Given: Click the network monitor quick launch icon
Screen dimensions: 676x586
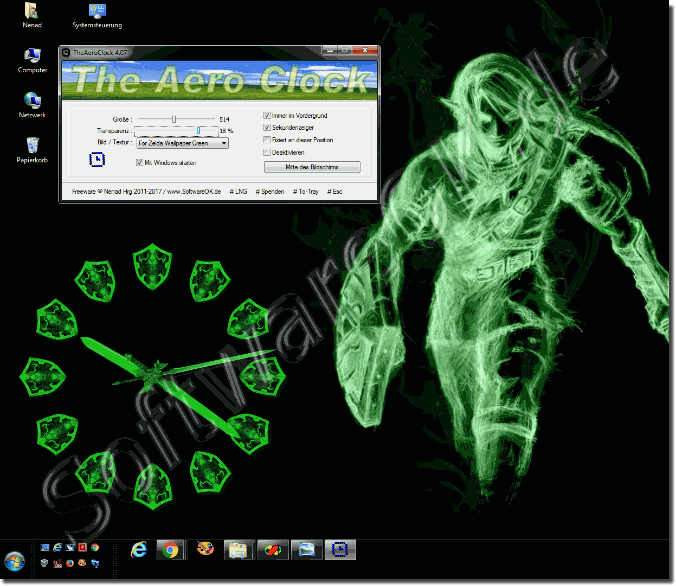Looking at the screenshot, I should click(95, 563).
